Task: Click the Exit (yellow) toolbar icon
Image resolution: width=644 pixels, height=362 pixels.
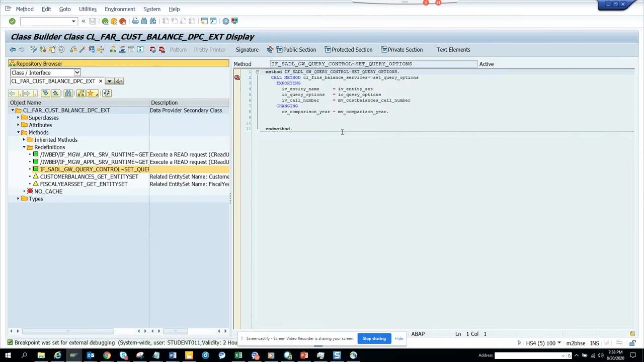Action: 114,21
